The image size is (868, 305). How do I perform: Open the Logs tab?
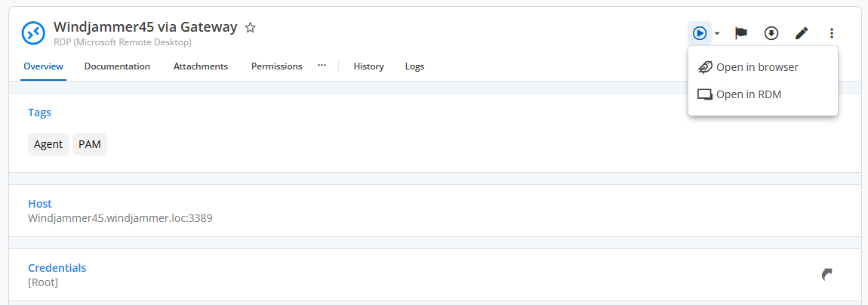pos(414,66)
